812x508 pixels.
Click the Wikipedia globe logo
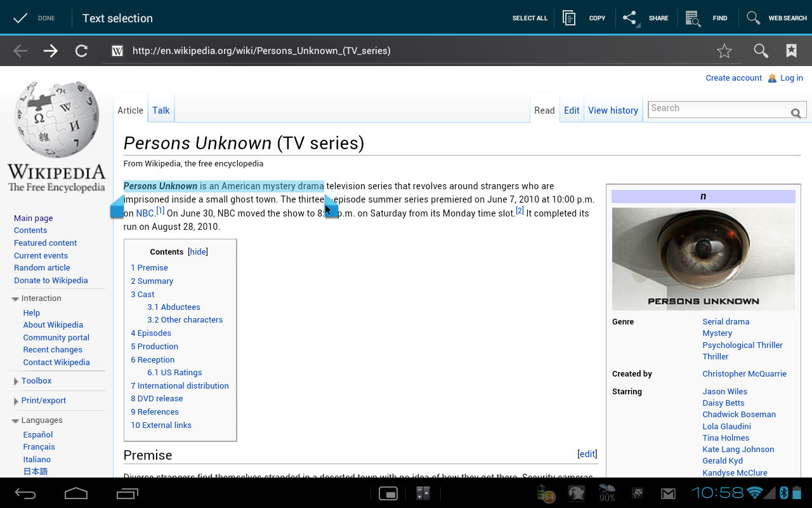point(56,121)
